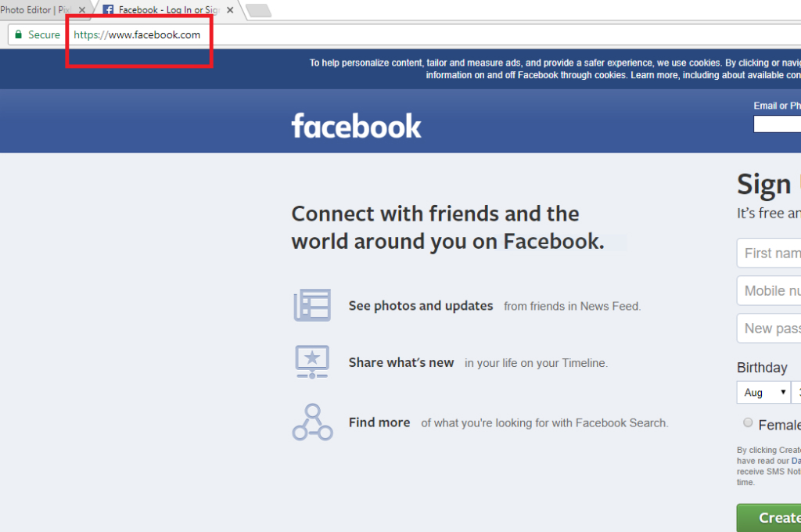The height and width of the screenshot is (532, 801).
Task: Click the Facebook favicon on the browser tab
Action: point(107,10)
